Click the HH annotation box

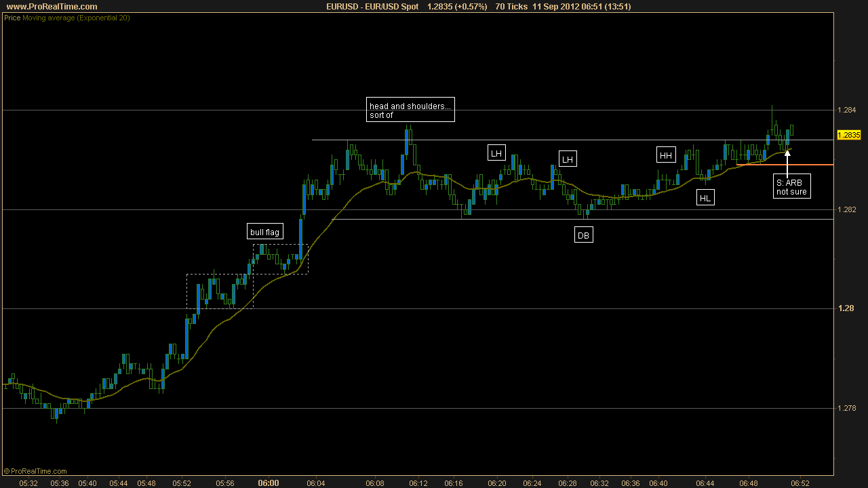point(666,155)
